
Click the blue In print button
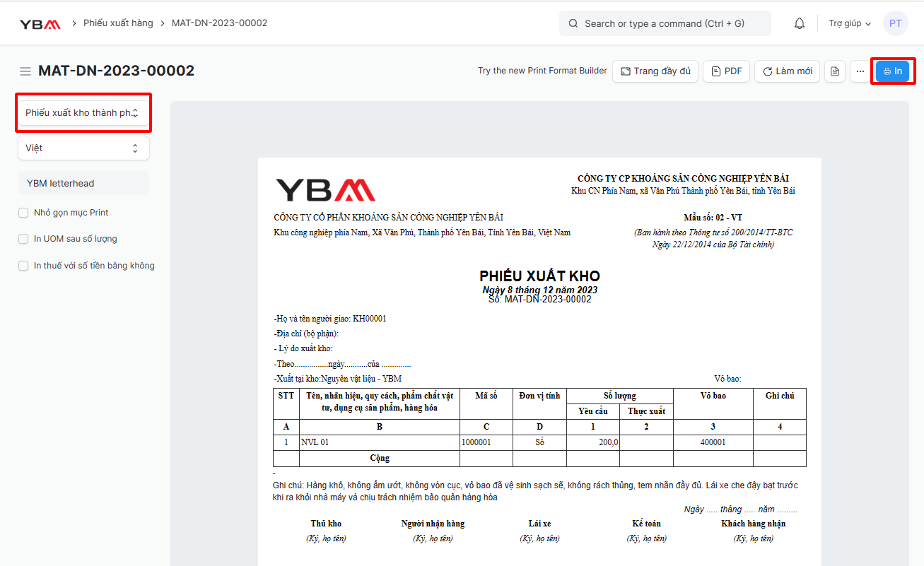coord(892,71)
